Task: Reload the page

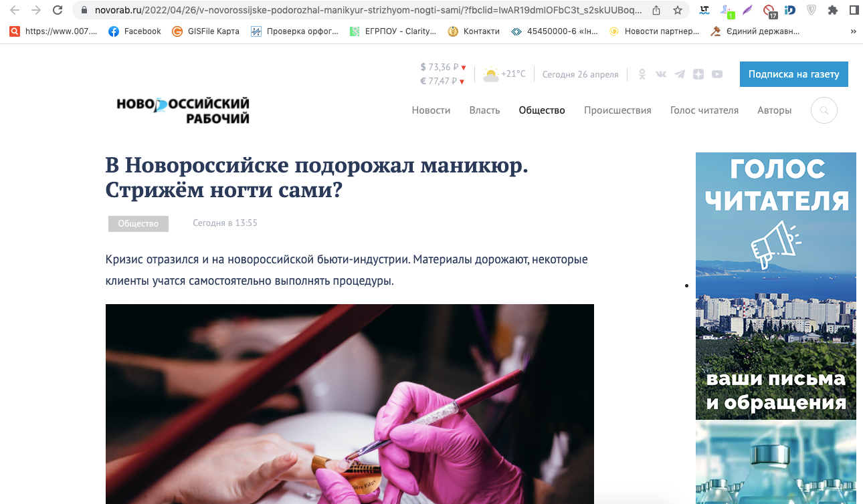Action: point(58,10)
